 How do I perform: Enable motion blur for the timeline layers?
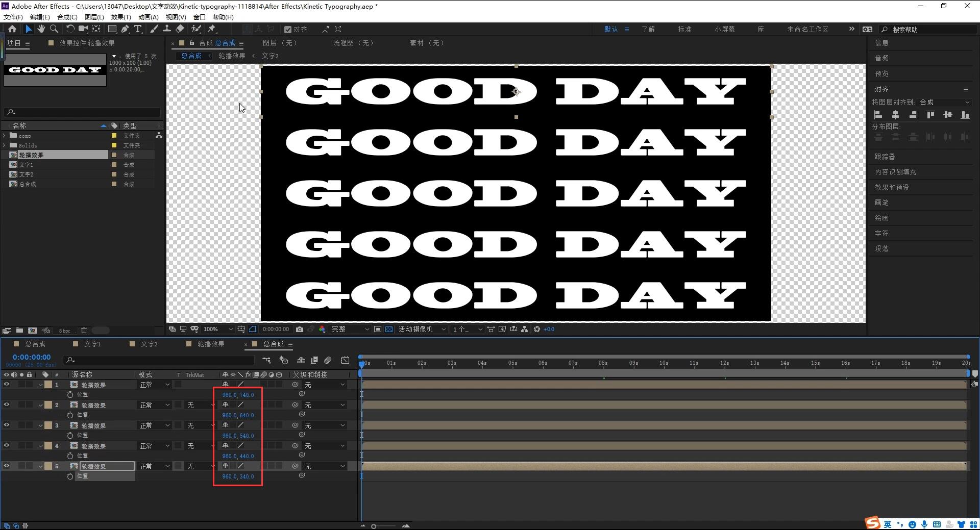(x=328, y=360)
